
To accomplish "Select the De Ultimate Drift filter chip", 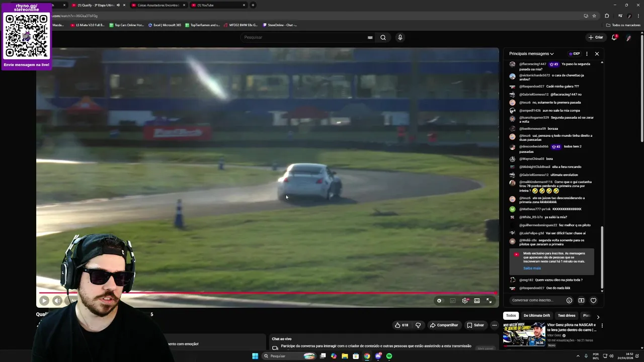I will [536, 316].
